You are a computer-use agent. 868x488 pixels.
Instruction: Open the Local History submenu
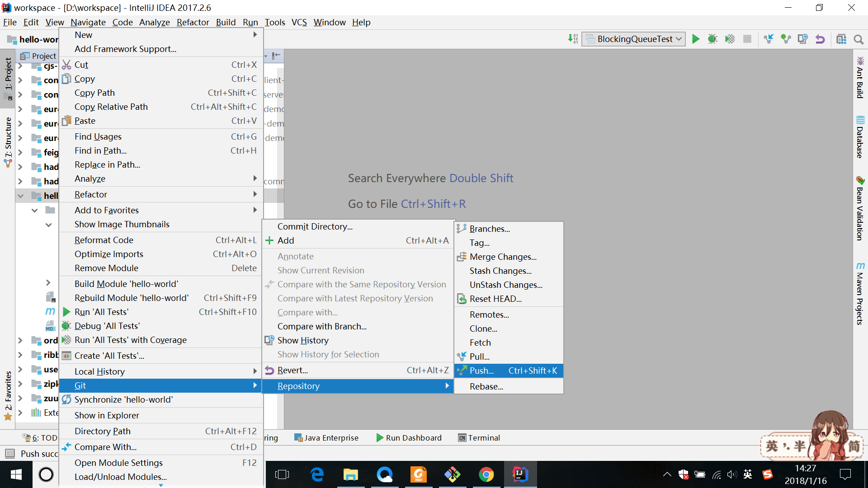(x=161, y=372)
